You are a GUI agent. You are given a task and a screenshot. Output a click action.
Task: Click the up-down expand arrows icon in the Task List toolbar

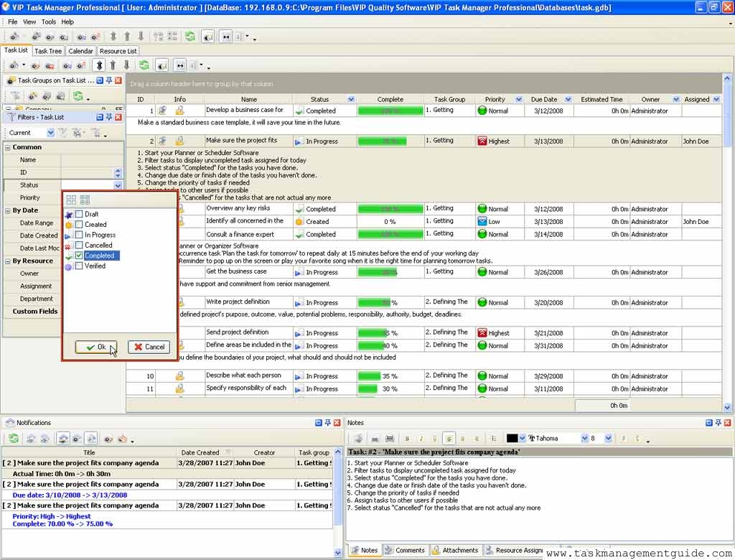pos(99,65)
